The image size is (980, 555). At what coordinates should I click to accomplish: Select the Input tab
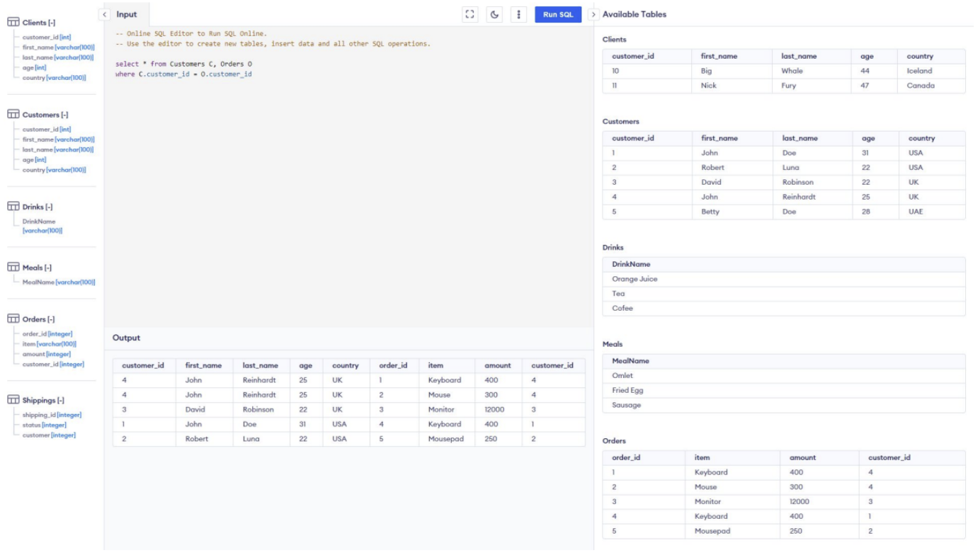(127, 14)
